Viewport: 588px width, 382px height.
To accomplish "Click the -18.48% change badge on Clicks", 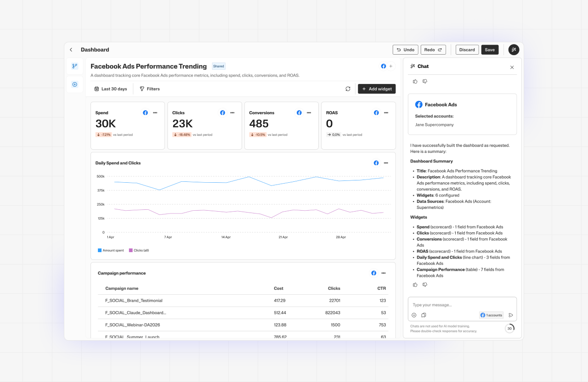I will [x=182, y=135].
